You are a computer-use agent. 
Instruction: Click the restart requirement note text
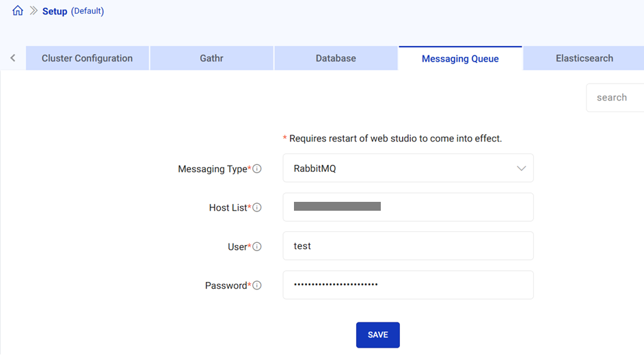click(392, 138)
